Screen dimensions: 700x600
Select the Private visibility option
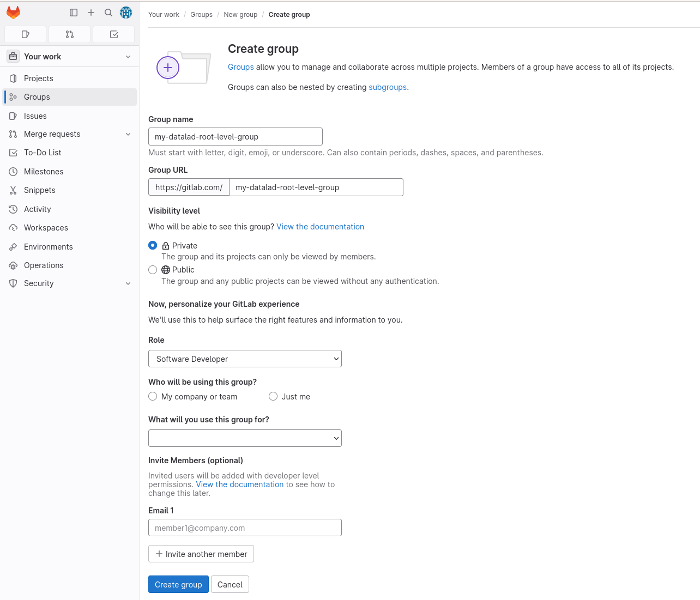pos(153,246)
